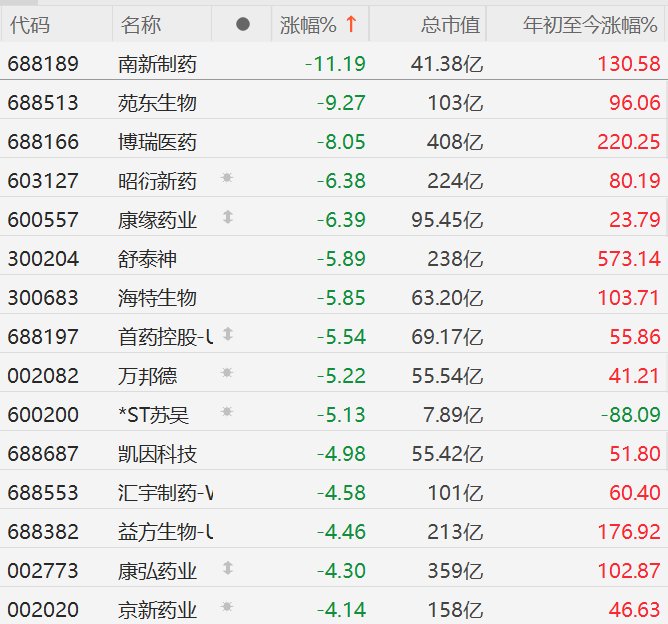This screenshot has width=668, height=624.
Task: Select stock code 600557
Action: click(x=43, y=220)
